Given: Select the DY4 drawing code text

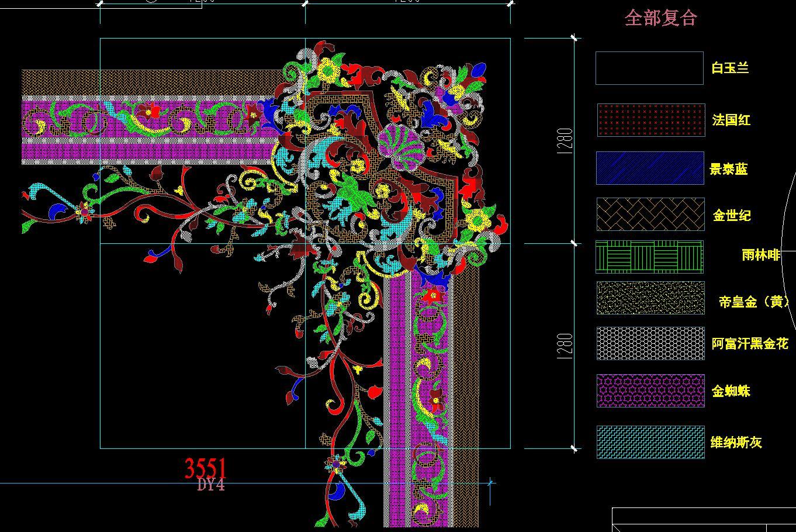Looking at the screenshot, I should (x=211, y=485).
